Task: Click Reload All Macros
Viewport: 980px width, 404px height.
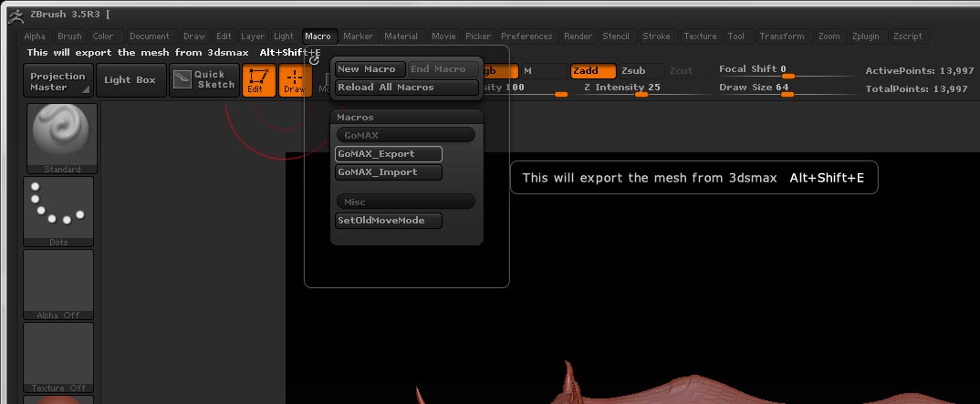Action: tap(406, 88)
